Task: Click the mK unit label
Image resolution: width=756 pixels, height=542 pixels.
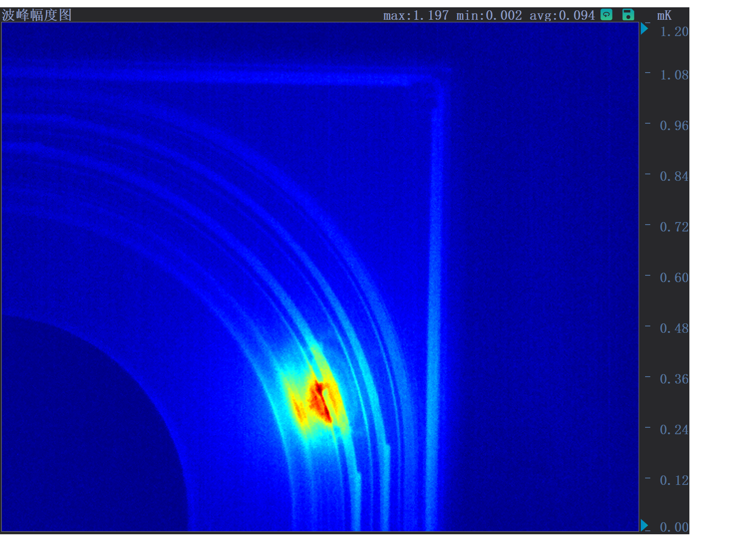Action: point(664,15)
